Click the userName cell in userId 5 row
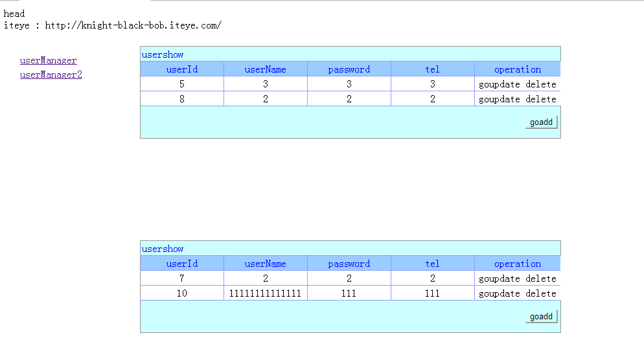The image size is (644, 353). tap(266, 84)
